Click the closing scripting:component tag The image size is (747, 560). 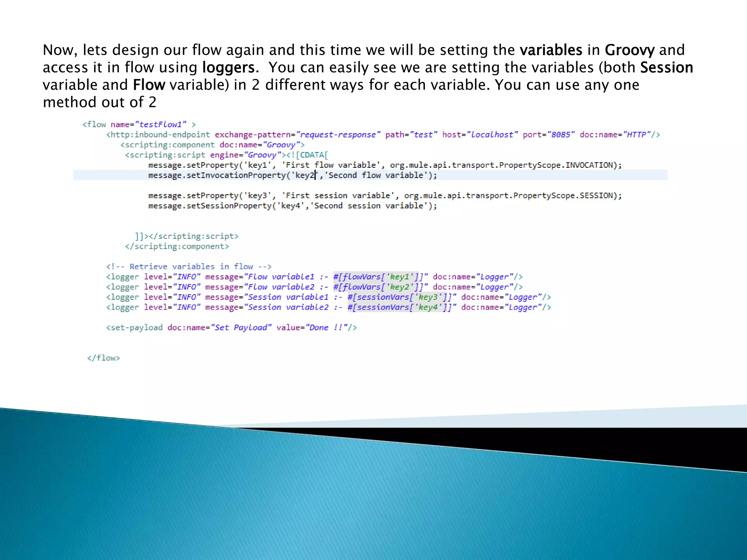pos(177,246)
